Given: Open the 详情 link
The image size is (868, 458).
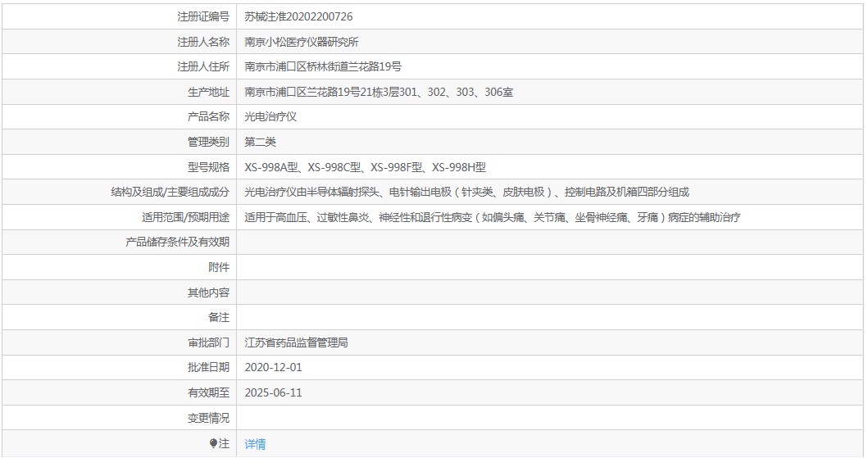Looking at the screenshot, I should tap(255, 443).
